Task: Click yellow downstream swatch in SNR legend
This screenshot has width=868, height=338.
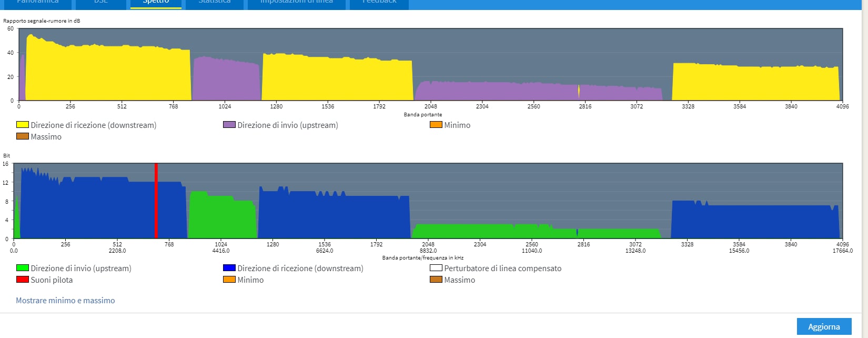Action: (x=23, y=125)
